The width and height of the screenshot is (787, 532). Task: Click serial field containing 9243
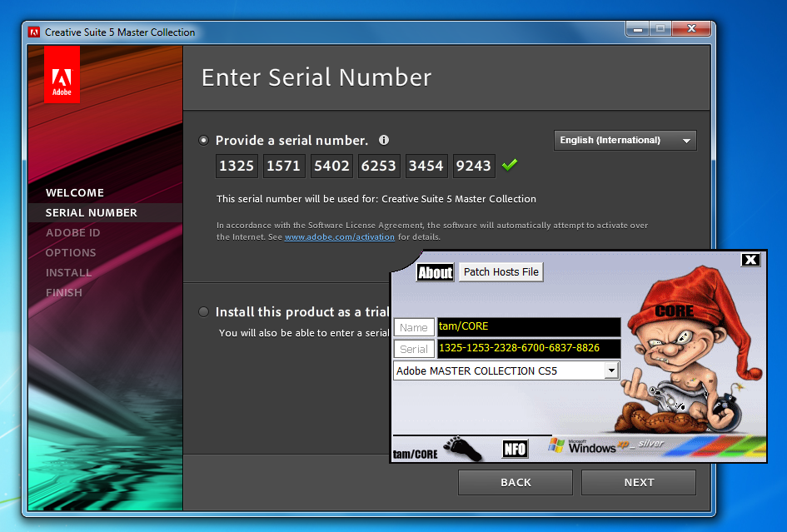(473, 167)
